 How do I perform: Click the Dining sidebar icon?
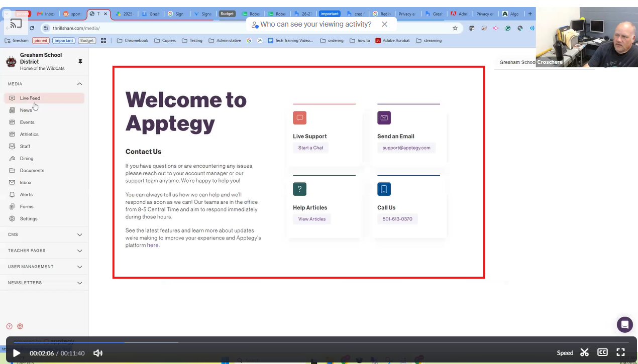12,158
